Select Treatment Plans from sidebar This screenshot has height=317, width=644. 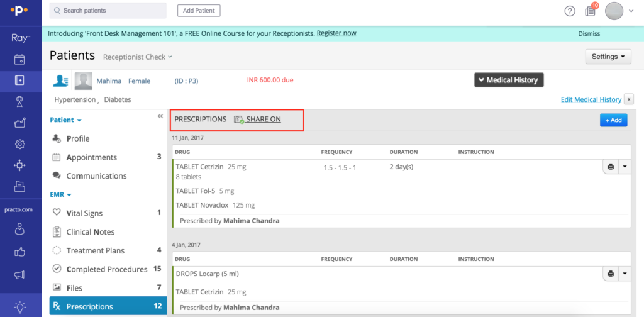coord(95,250)
